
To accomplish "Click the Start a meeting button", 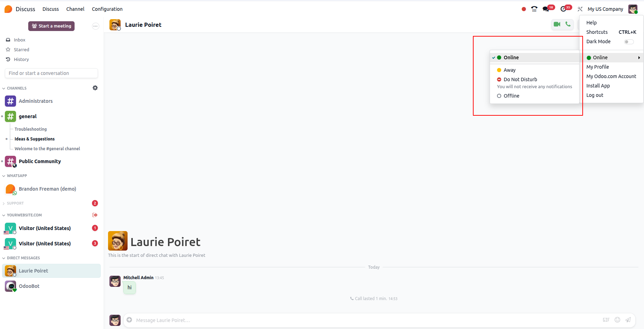I will [52, 26].
